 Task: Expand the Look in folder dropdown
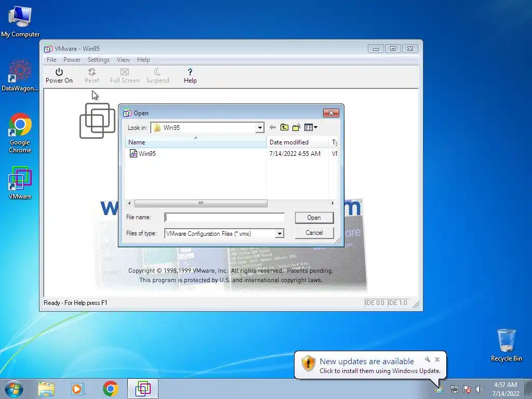click(x=260, y=128)
